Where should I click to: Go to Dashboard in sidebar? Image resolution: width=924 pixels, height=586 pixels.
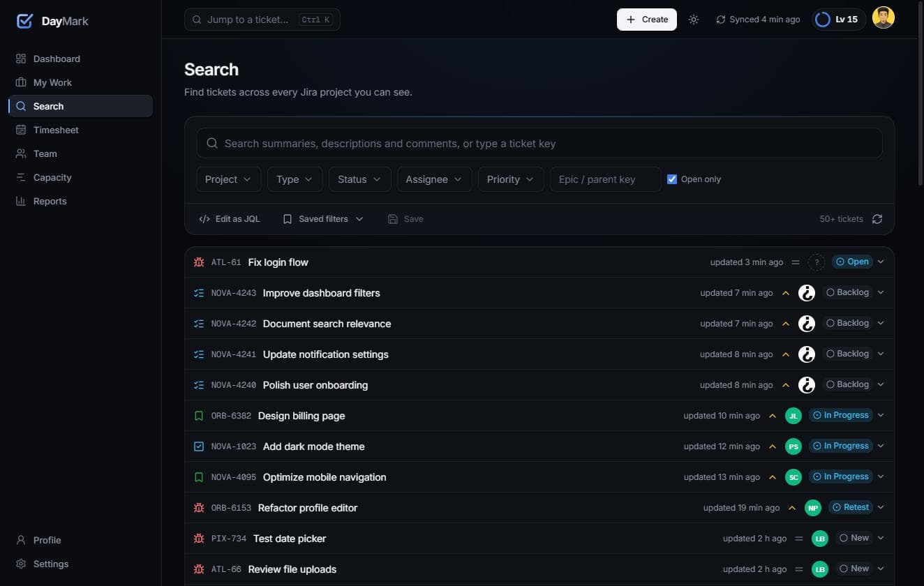click(80, 59)
